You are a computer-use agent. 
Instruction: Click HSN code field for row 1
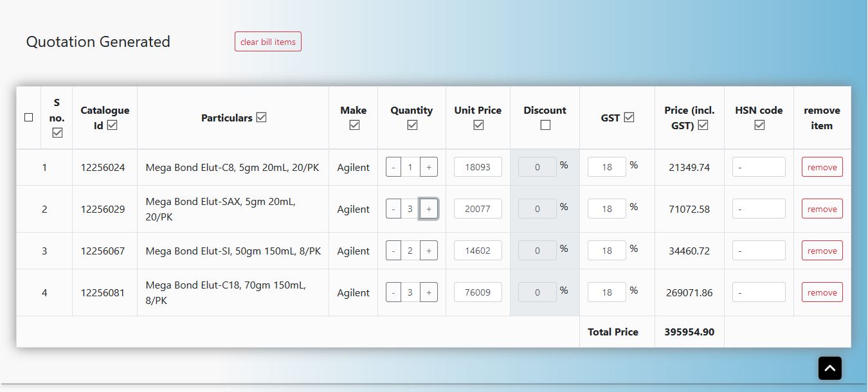point(759,167)
